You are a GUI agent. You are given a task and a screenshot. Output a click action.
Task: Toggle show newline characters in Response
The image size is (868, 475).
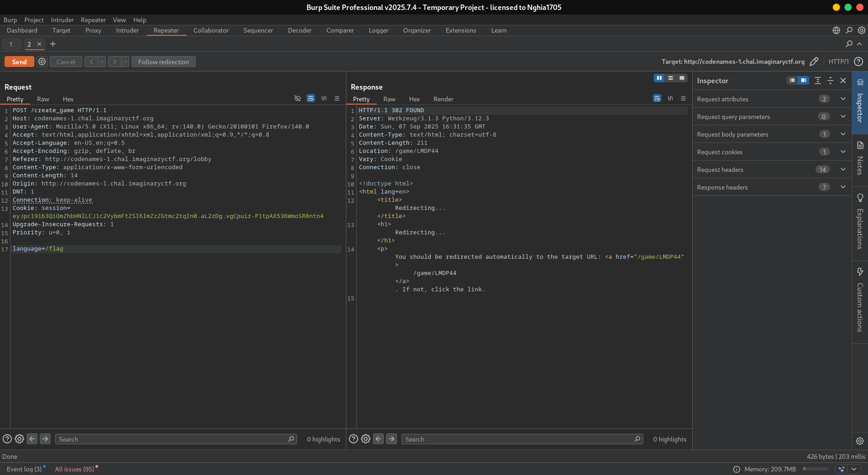(670, 99)
